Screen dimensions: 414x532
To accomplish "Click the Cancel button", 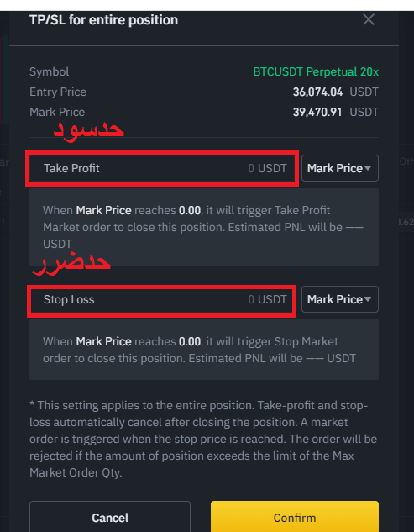I will coord(110,517).
